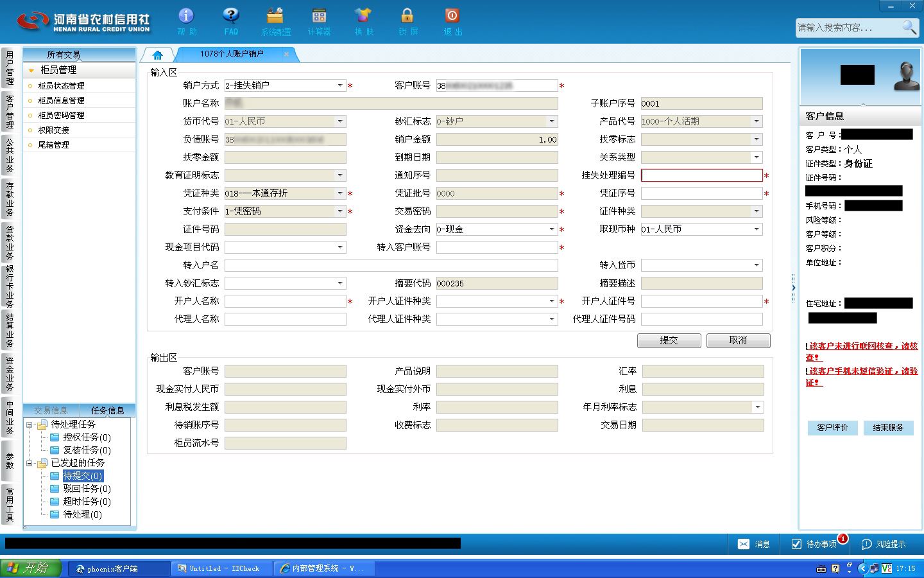The image size is (924, 578).
Task: Select 授权任务(0) in task tree
Action: [x=87, y=437]
